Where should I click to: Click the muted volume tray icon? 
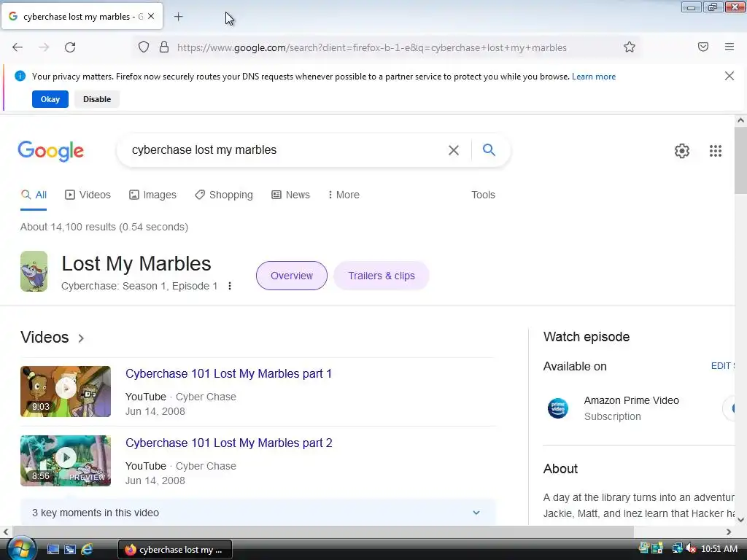[691, 548]
